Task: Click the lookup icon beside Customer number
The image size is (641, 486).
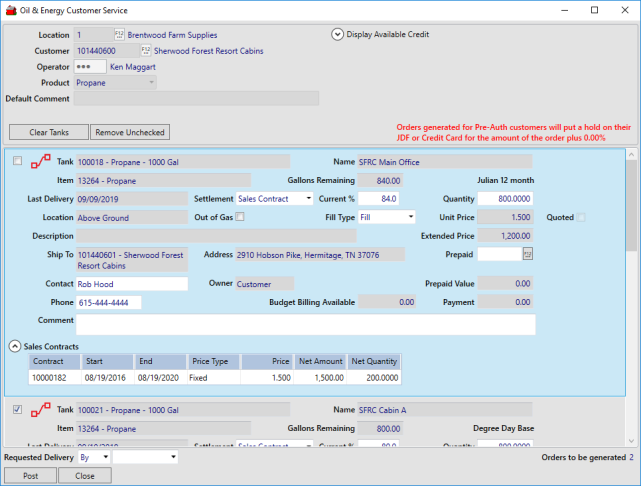Action: pos(146,51)
